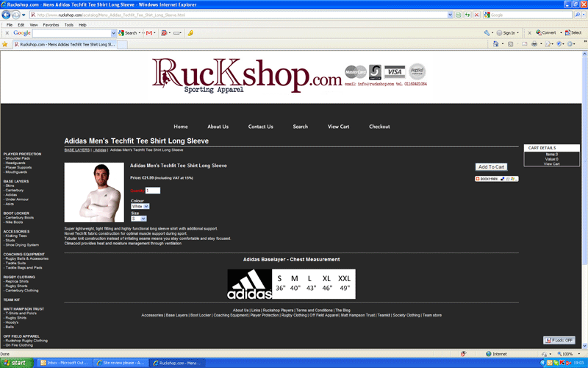Image resolution: width=588 pixels, height=368 pixels.
Task: Click the Quantity input field
Action: [x=152, y=191]
